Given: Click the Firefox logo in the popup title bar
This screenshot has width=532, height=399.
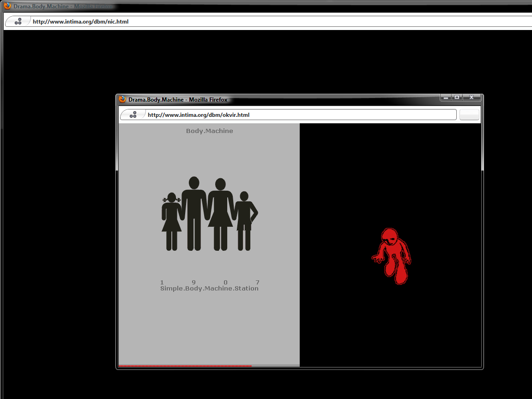Looking at the screenshot, I should (122, 99).
